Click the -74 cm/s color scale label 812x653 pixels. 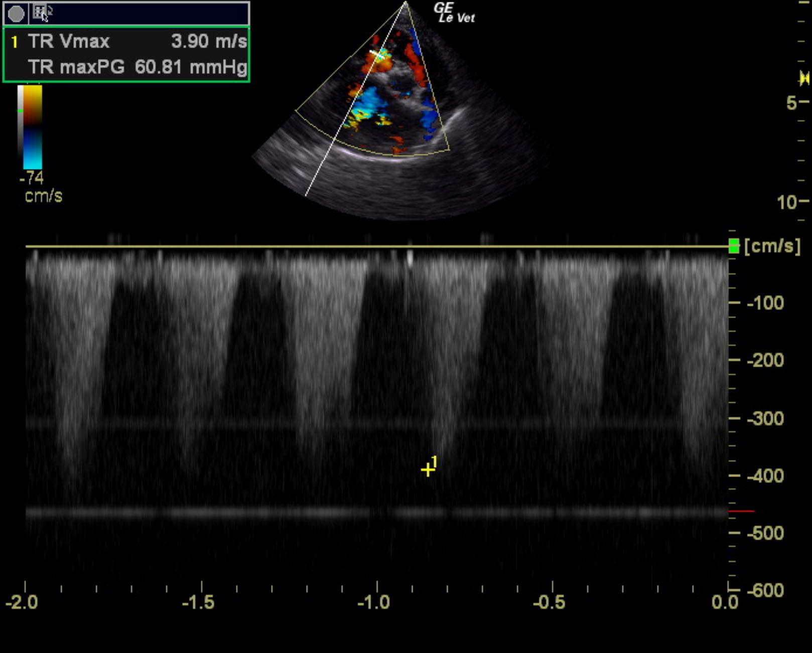point(32,178)
